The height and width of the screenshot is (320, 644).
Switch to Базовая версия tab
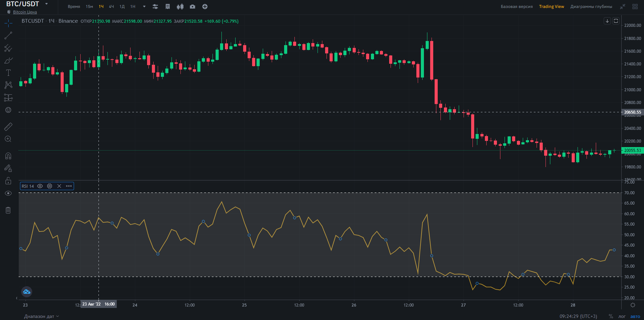coord(517,7)
